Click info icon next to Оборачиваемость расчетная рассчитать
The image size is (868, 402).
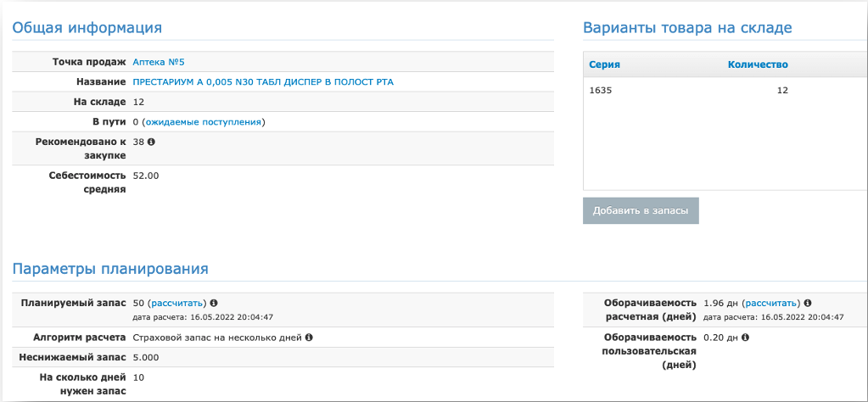tap(807, 303)
